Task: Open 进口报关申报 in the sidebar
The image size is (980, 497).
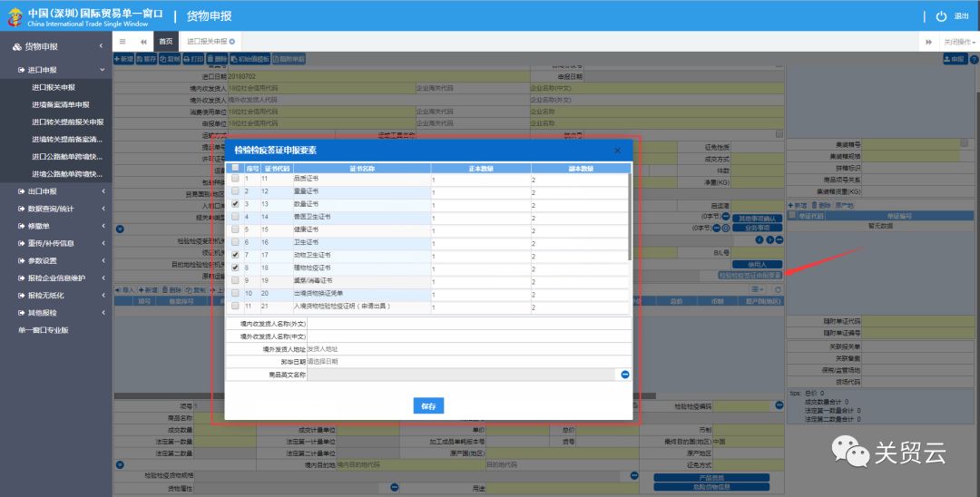Action: tap(54, 87)
